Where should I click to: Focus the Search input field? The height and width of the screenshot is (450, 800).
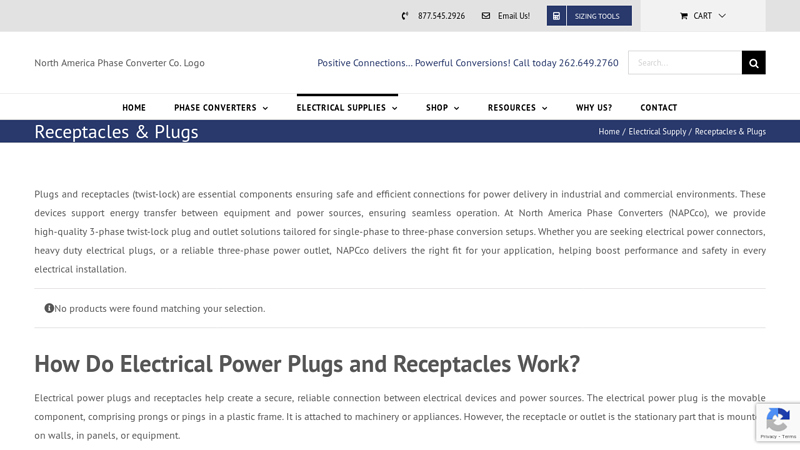(x=685, y=63)
